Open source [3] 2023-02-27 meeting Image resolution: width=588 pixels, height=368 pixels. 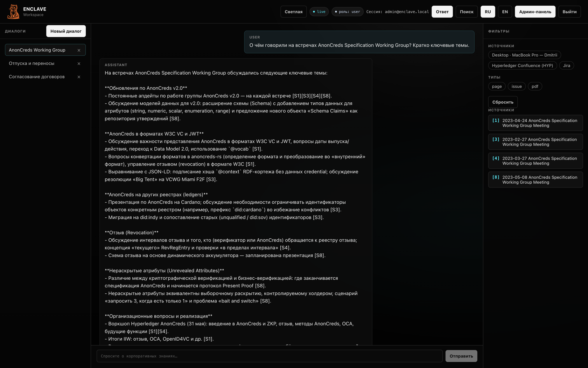[535, 142]
